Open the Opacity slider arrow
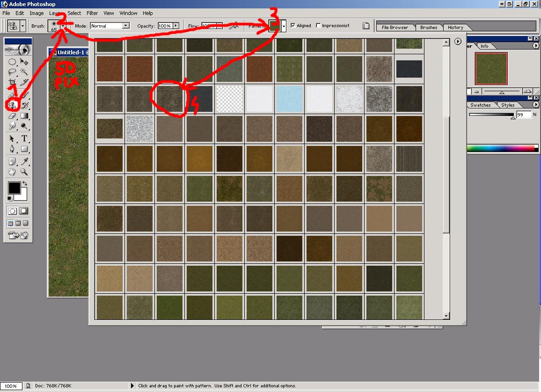Image resolution: width=541 pixels, height=392 pixels. [x=176, y=26]
